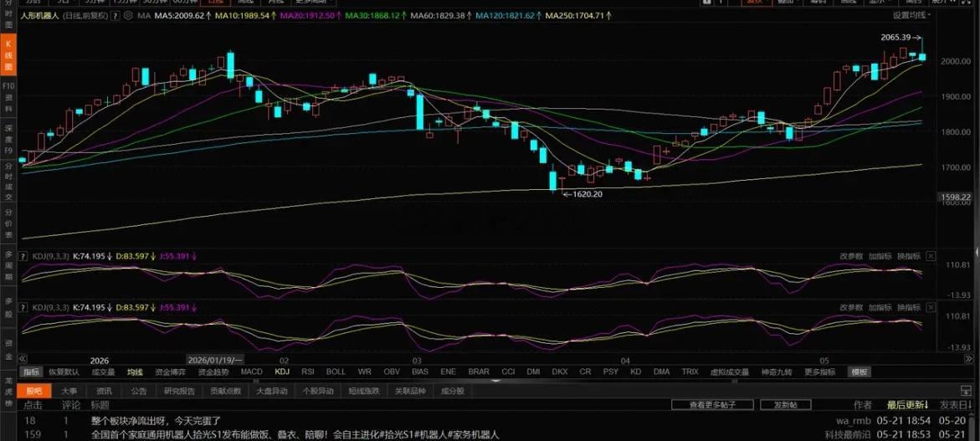The height and width of the screenshot is (441, 980).
Task: Select the CCI indicator
Action: tap(508, 372)
